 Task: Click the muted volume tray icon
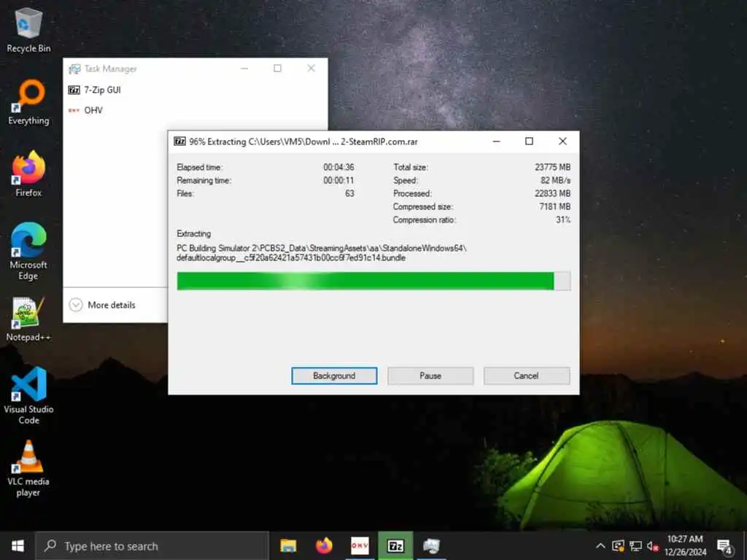click(x=653, y=546)
